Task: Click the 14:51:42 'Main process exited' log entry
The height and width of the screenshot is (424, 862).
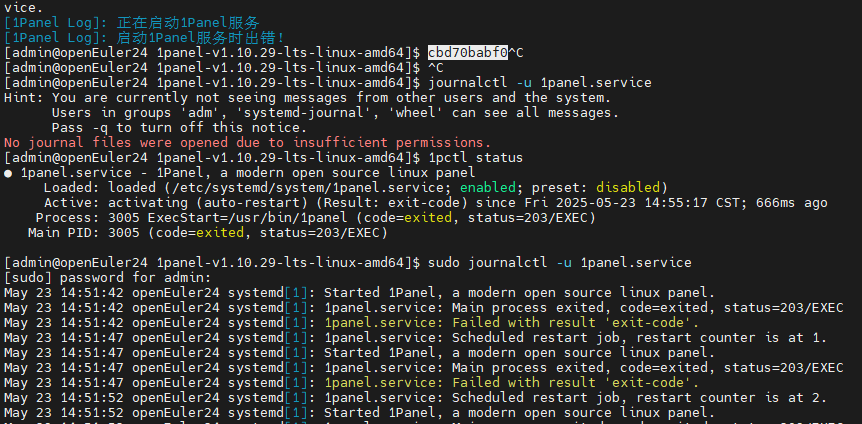Action: coord(423,307)
